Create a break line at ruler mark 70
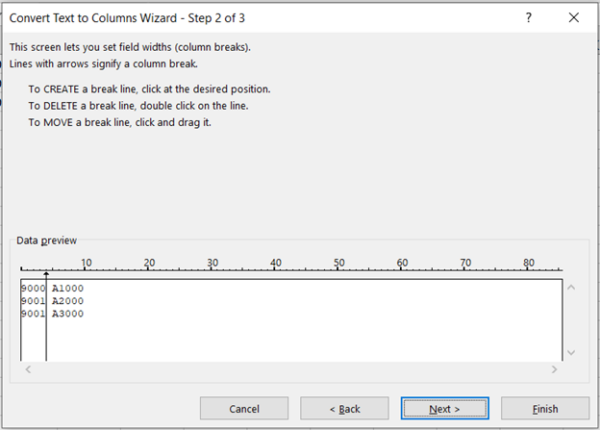The height and width of the screenshot is (430, 600). (466, 270)
